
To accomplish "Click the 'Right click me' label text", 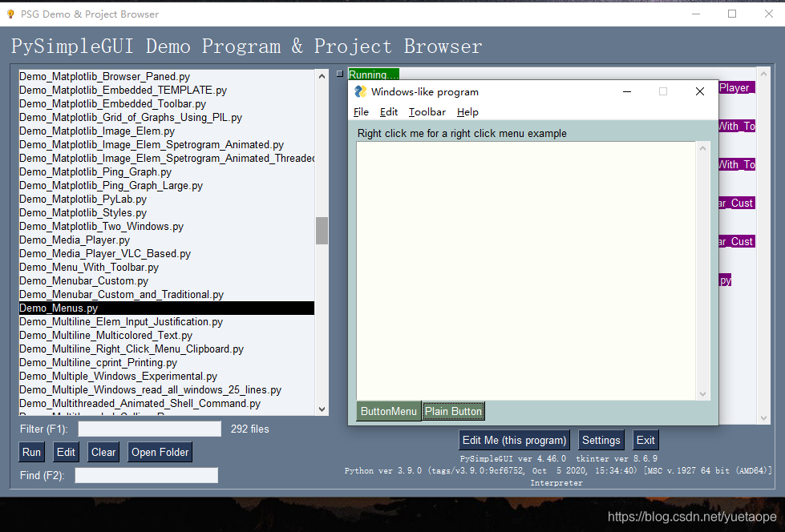I will pos(462,134).
